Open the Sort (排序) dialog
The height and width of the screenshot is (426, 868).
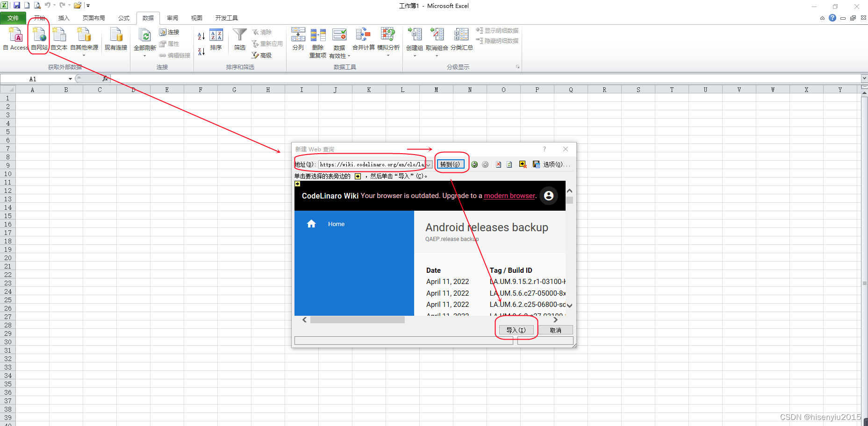tap(216, 39)
